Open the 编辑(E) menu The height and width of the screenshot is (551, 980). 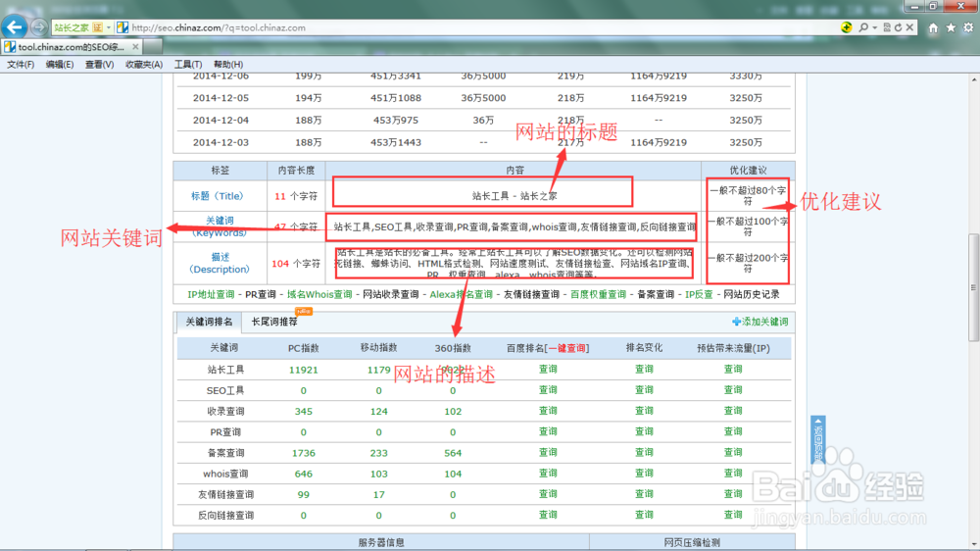coord(60,65)
